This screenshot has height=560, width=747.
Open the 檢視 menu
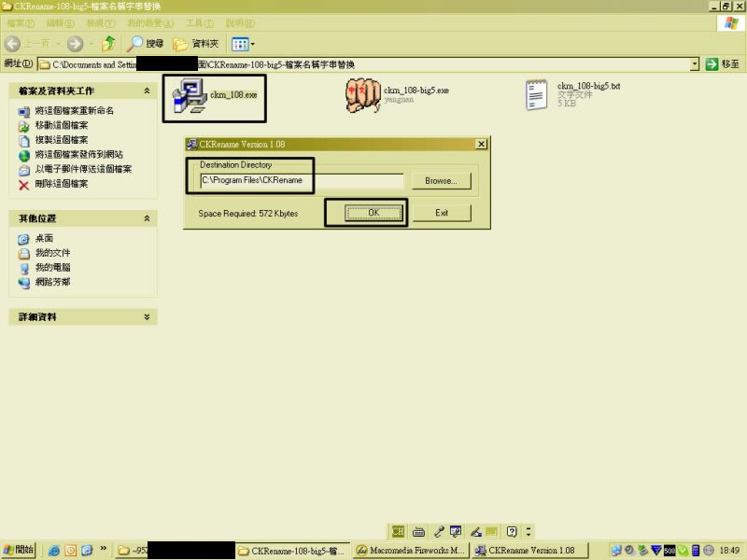(101, 23)
